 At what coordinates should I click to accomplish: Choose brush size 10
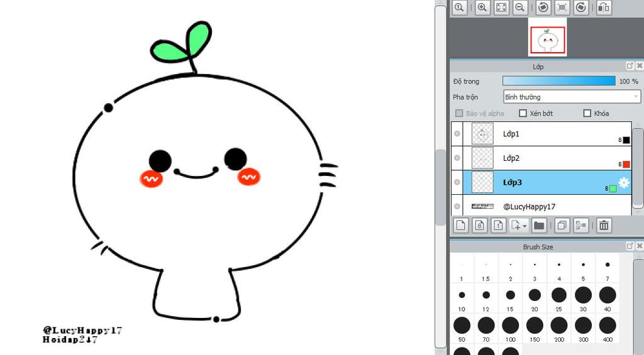click(462, 299)
